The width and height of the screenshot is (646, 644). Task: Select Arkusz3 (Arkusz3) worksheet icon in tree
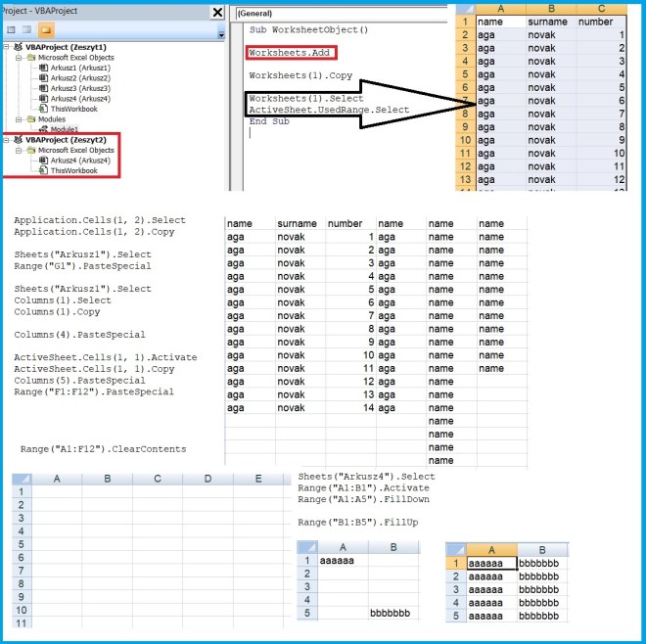pyautogui.click(x=44, y=88)
